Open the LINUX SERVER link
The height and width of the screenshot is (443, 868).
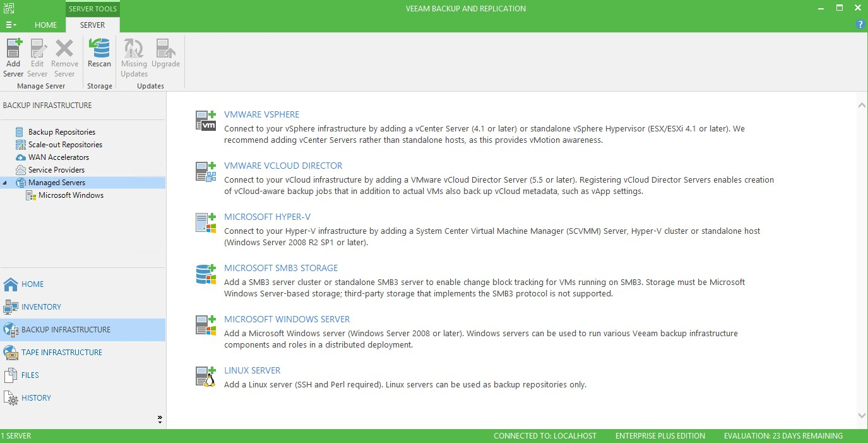click(x=252, y=370)
